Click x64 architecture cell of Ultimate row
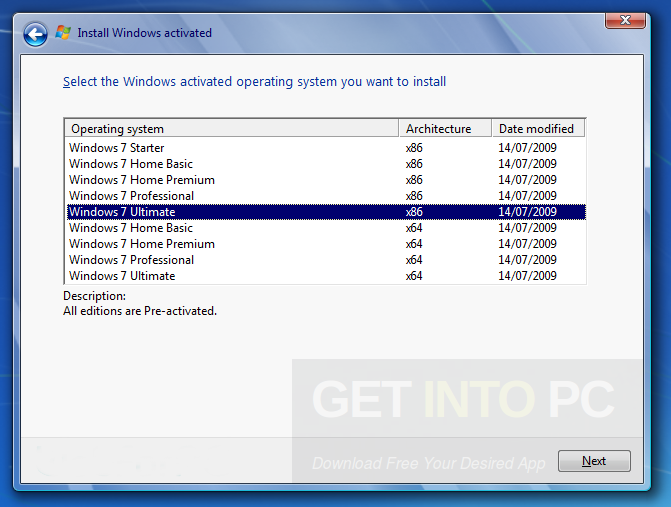The height and width of the screenshot is (507, 671). 414,276
